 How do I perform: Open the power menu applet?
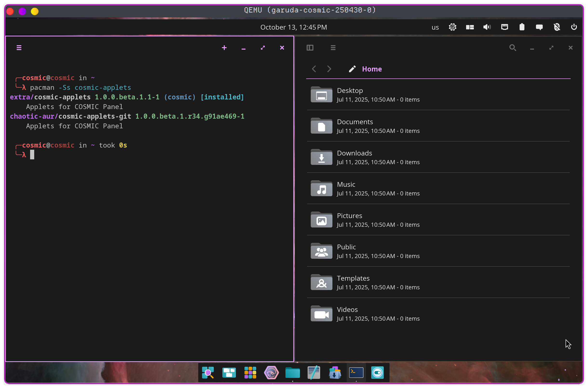[x=574, y=27]
